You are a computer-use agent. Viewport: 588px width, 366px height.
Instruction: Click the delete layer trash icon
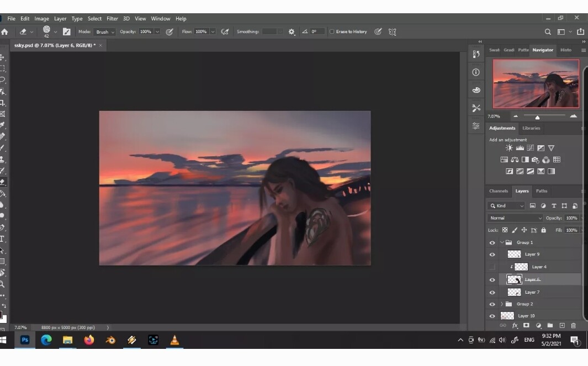573,326
